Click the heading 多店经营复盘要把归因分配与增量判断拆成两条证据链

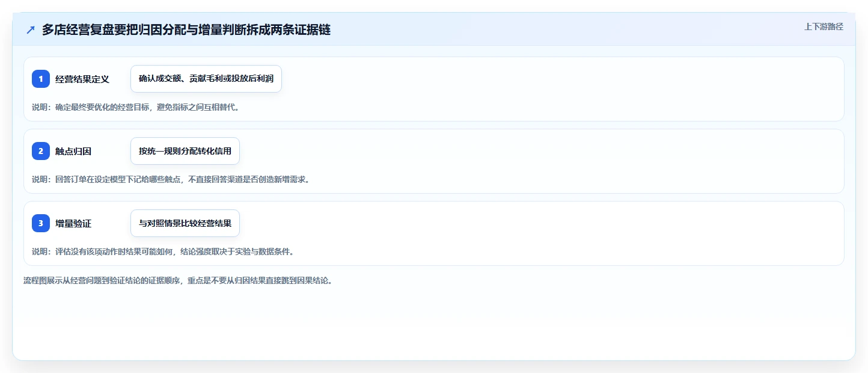tap(186, 30)
